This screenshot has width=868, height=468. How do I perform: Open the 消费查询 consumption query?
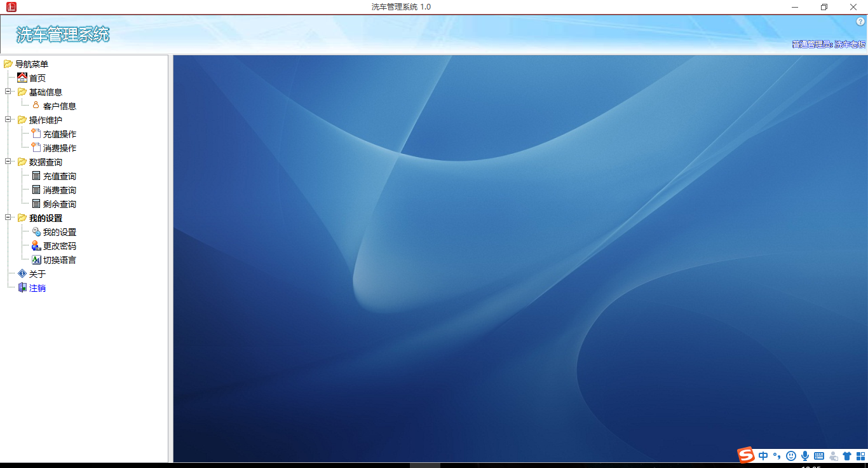[x=60, y=190]
